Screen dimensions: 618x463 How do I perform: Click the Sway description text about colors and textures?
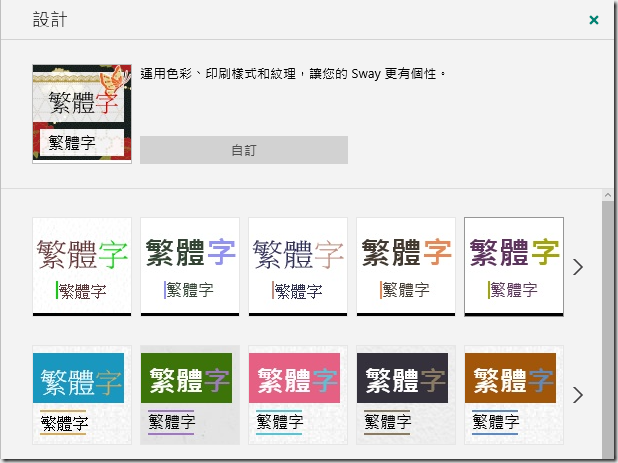click(293, 74)
